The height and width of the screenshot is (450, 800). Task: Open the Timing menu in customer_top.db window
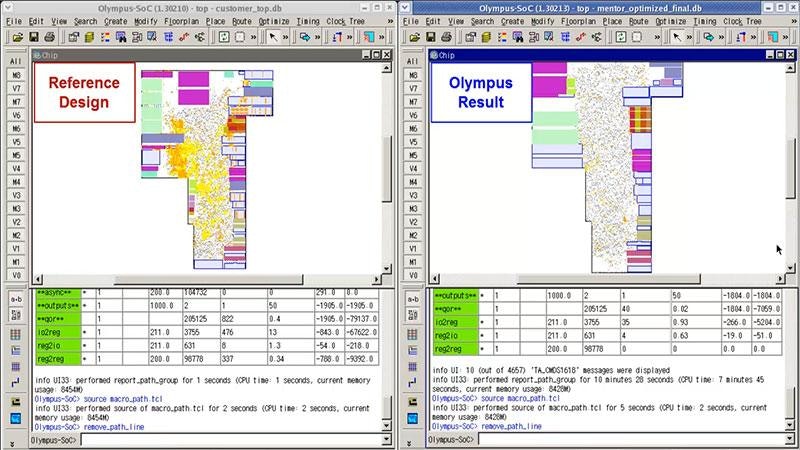[x=308, y=21]
